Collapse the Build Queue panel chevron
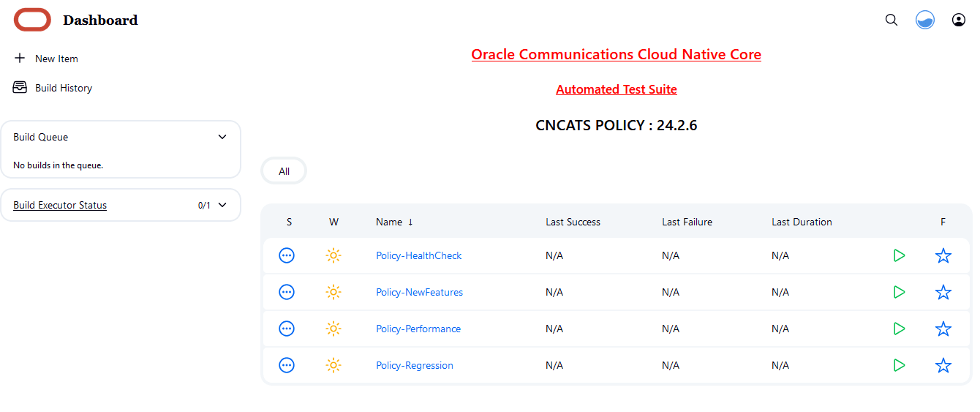Screen dimensions: 980x412 [222, 137]
